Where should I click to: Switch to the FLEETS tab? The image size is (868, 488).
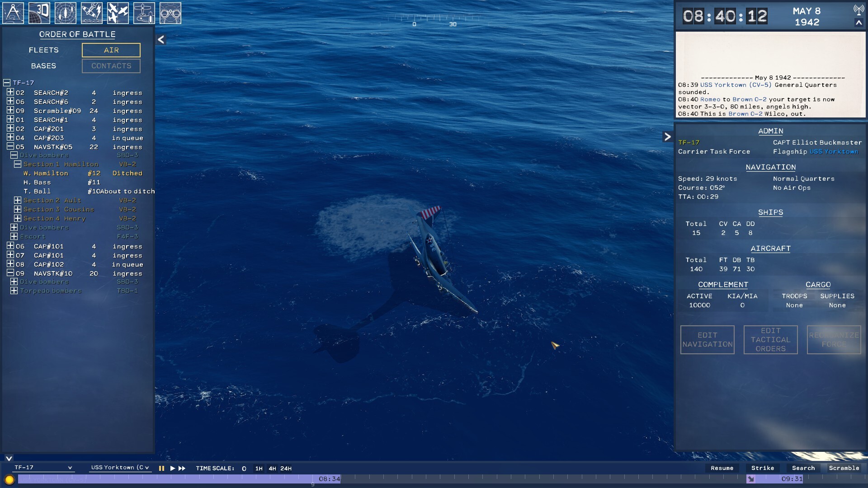tap(43, 50)
